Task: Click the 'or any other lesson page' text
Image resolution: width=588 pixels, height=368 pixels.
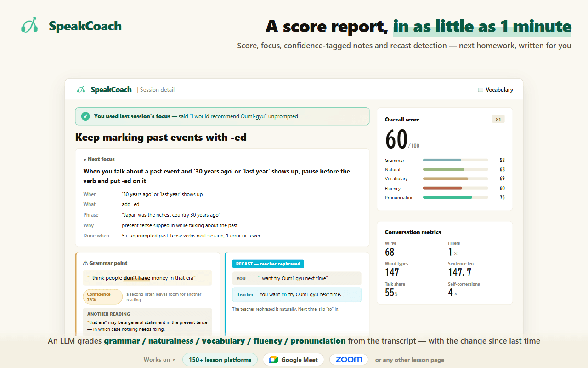Action: (x=410, y=360)
